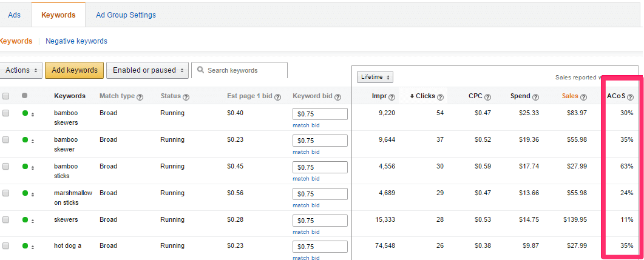
Task: Click the Search keywords input field
Action: coord(239,70)
